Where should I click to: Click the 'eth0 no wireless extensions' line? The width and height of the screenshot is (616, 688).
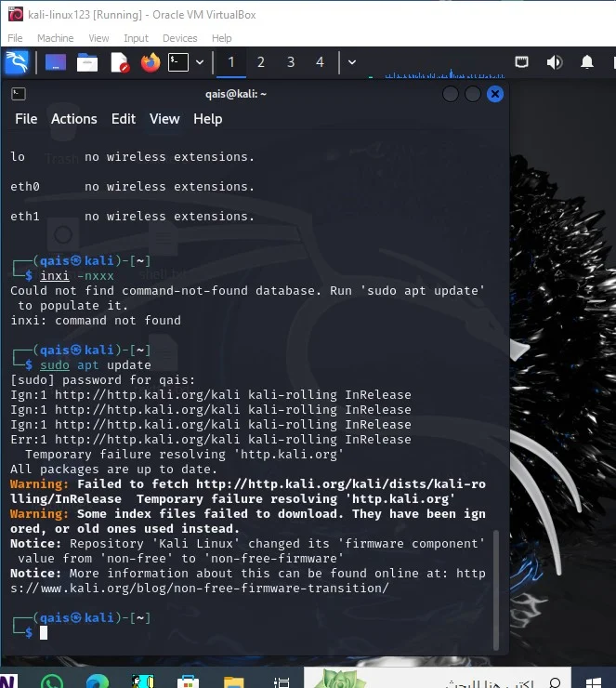click(x=132, y=187)
